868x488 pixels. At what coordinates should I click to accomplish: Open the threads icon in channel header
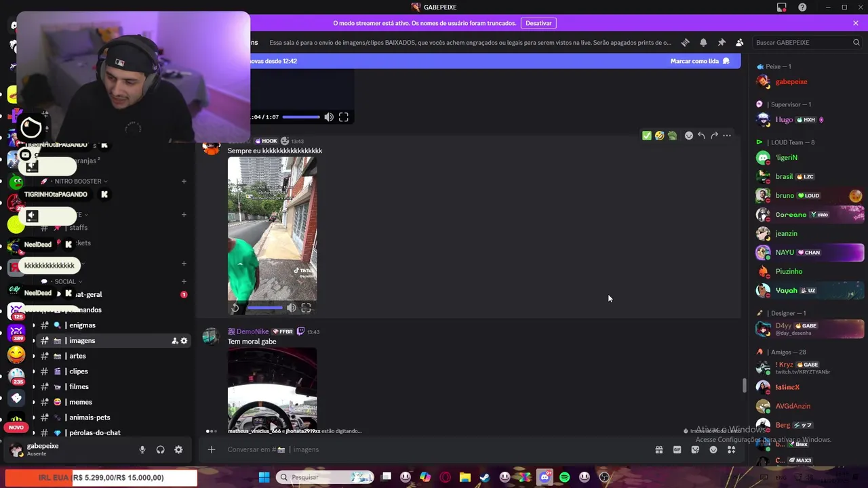[x=685, y=42]
